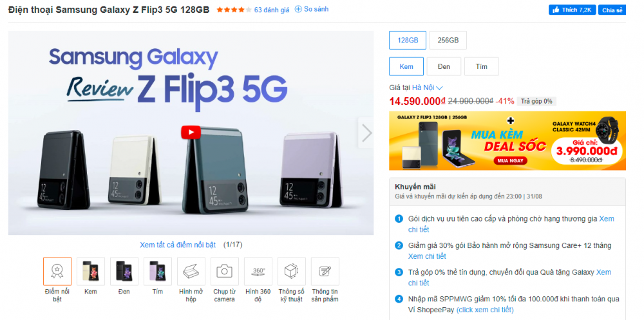Screen dimensions: 644x320
Task: Click the Thích thumbs-up button
Action: [x=572, y=10]
